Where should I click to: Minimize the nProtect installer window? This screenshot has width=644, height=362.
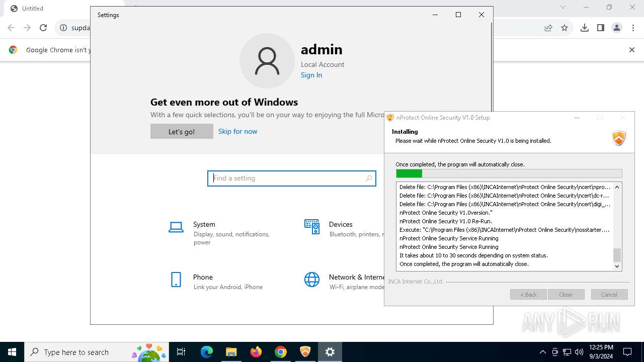pos(577,118)
